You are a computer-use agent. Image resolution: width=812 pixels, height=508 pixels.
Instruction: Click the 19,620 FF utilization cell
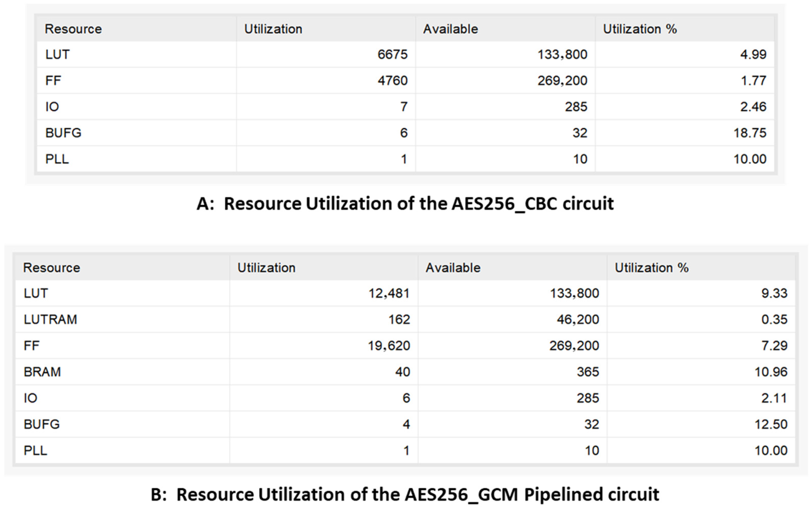(389, 346)
